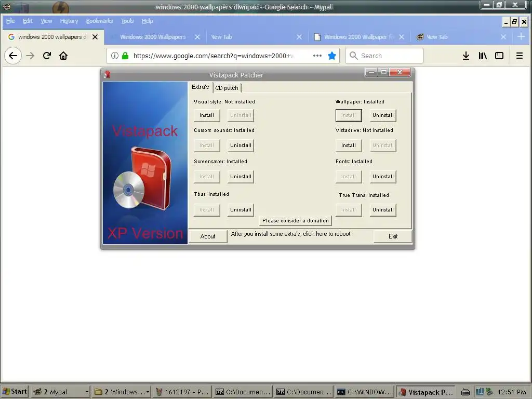Close the 'Windows 2000 Wallpaper' document tab
The image size is (532, 399).
click(402, 37)
